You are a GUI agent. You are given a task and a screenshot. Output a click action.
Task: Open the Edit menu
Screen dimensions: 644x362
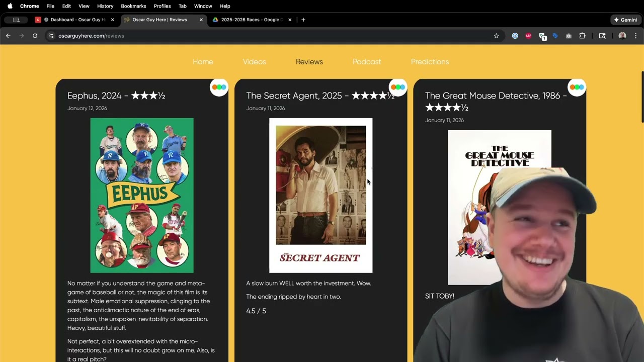[x=66, y=6]
